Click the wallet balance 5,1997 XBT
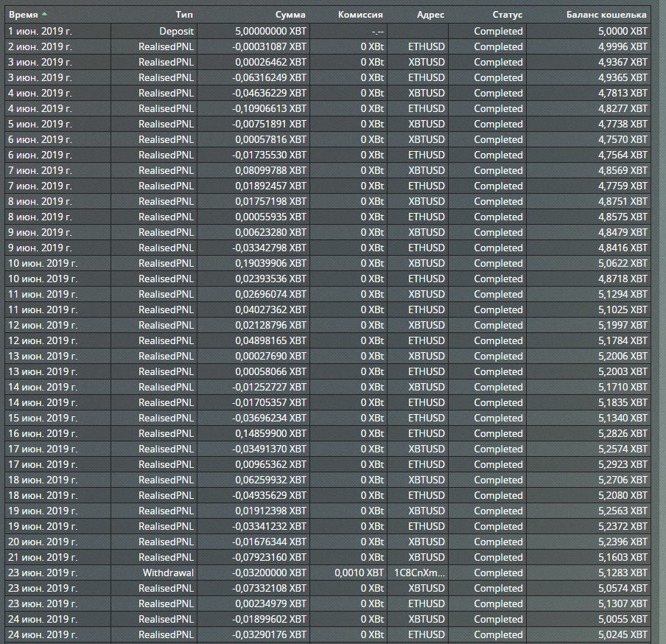The height and width of the screenshot is (644, 666). [x=623, y=326]
